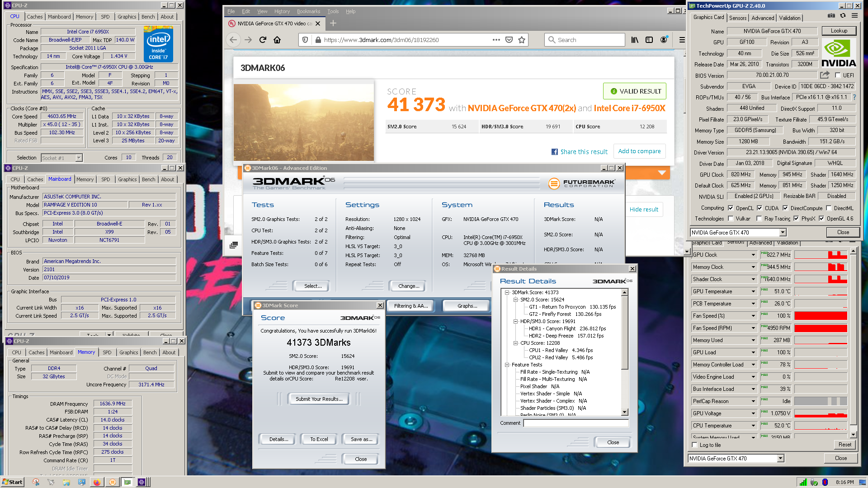Open Firefox library icon
This screenshot has height=488, width=868.
pyautogui.click(x=635, y=40)
